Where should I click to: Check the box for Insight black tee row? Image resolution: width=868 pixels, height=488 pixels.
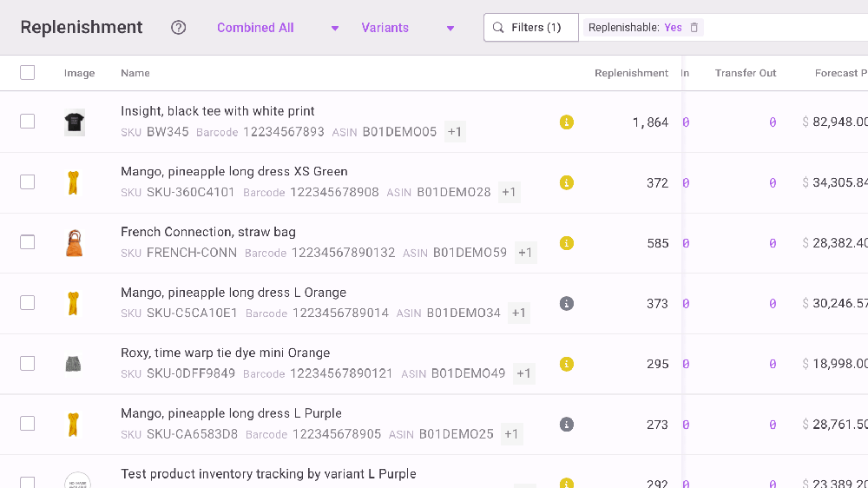28,122
